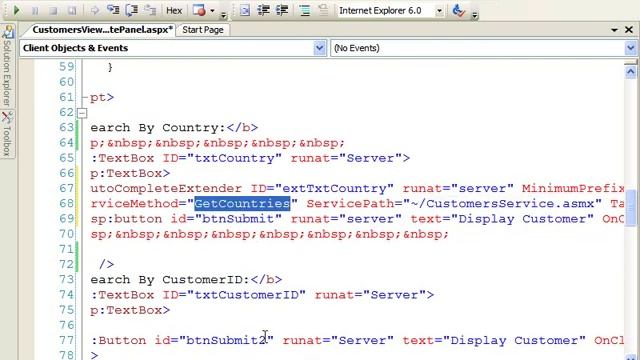Open the Toolbox side tab

(x=7, y=135)
